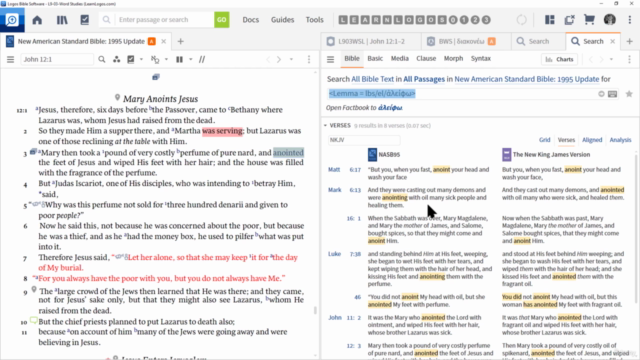Open the parallel resource sets icon
640x360 pixels.
117,60
